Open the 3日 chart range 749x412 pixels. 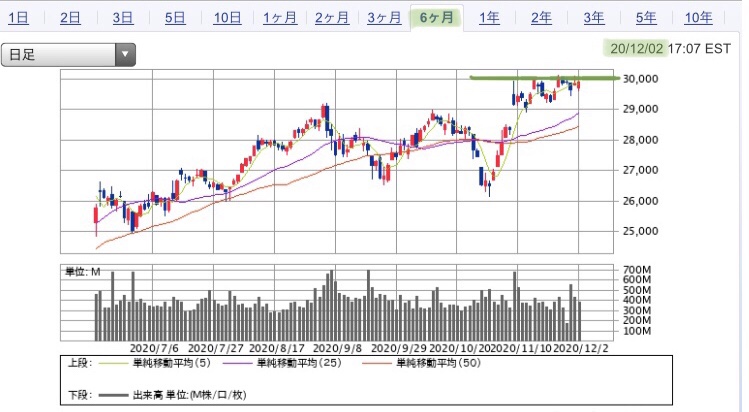[123, 18]
